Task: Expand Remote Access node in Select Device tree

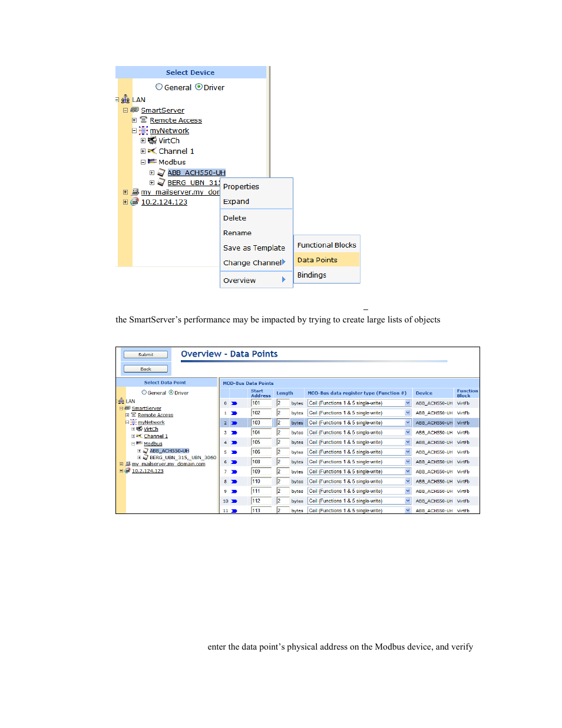Action: click(x=134, y=120)
